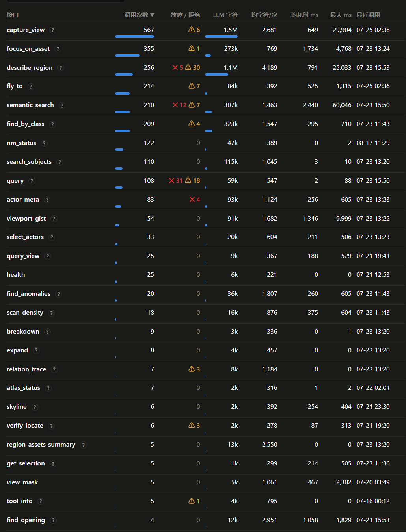Click the question mark next to search_subjects

pos(60,162)
